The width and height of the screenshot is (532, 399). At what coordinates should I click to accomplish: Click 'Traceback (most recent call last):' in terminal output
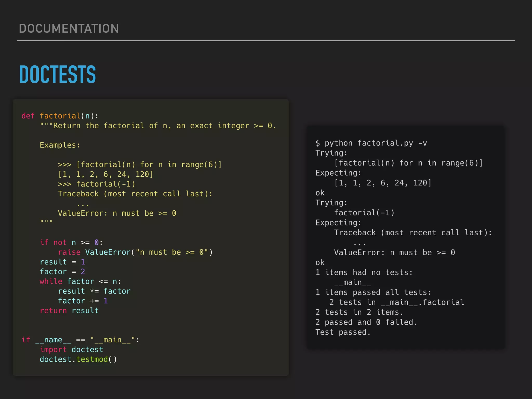tap(413, 232)
